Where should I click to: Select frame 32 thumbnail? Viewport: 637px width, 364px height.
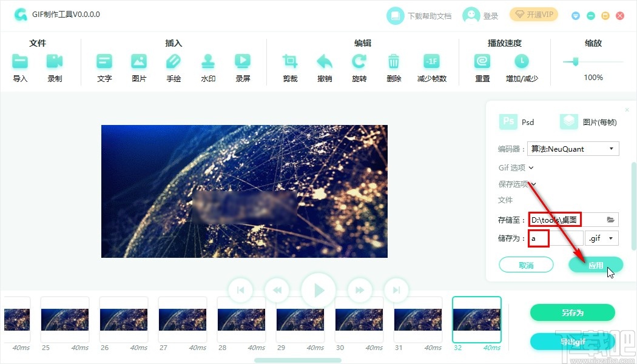477,320
